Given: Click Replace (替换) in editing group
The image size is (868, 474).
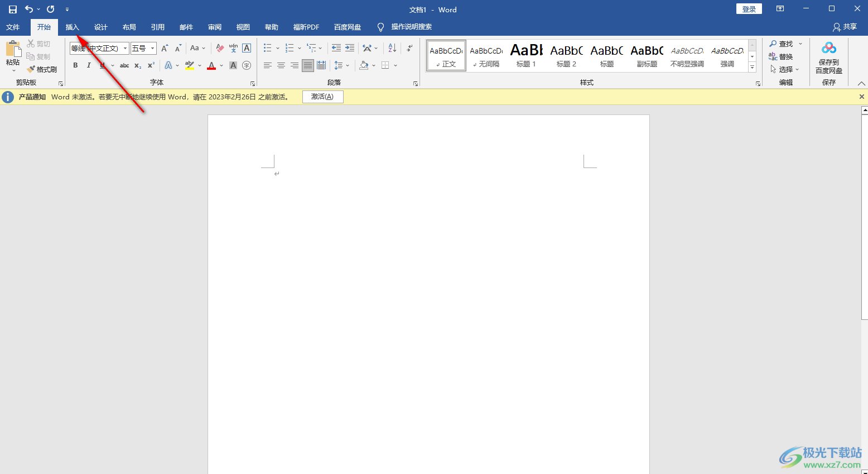Looking at the screenshot, I should click(781, 56).
